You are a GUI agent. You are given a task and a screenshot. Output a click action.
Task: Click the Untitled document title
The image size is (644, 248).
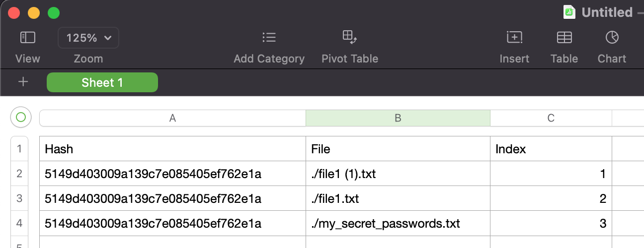tap(607, 12)
